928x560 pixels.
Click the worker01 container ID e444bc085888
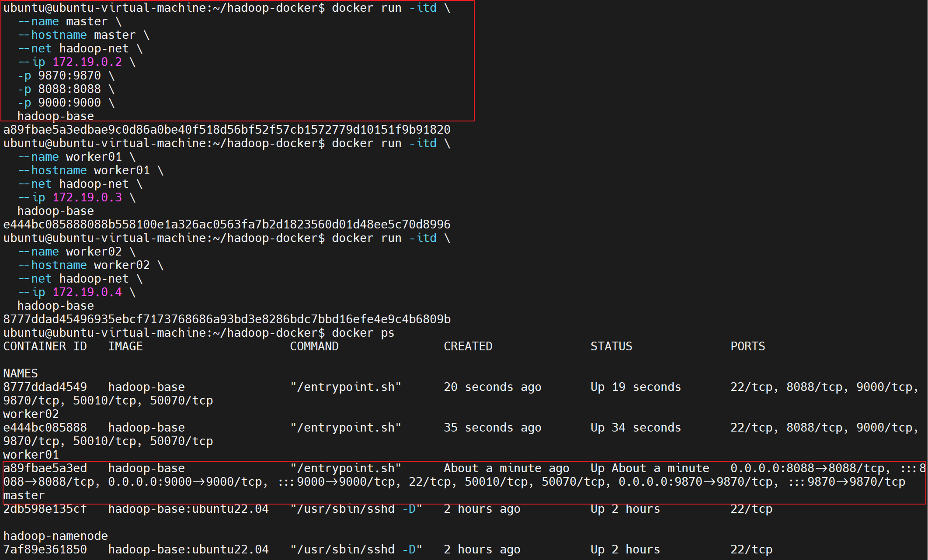point(45,428)
